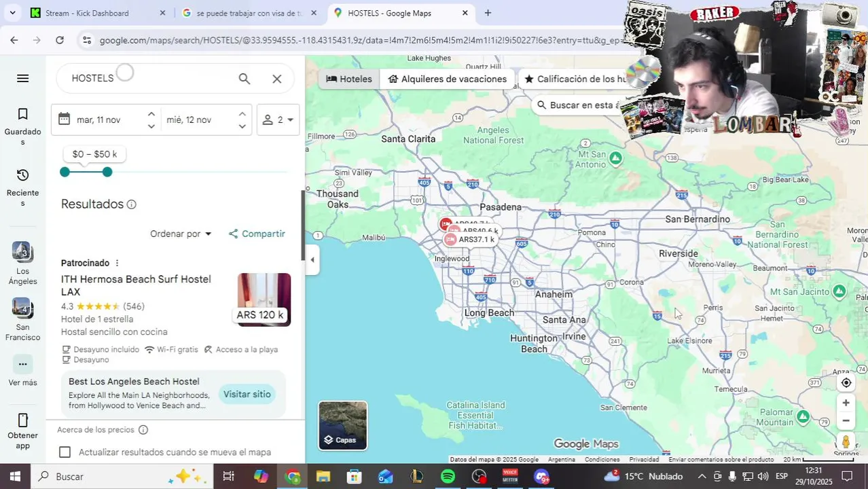Select Alquileres de vacaciones filter chip

[448, 79]
